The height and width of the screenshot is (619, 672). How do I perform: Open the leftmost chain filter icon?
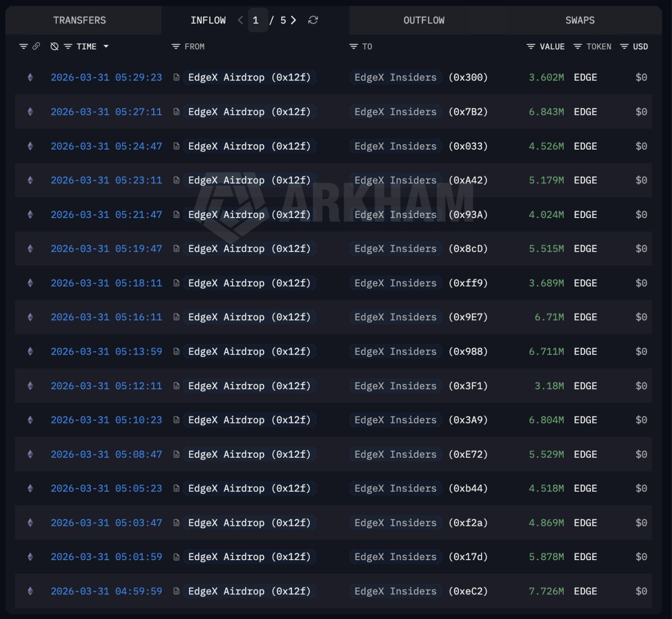click(x=23, y=46)
